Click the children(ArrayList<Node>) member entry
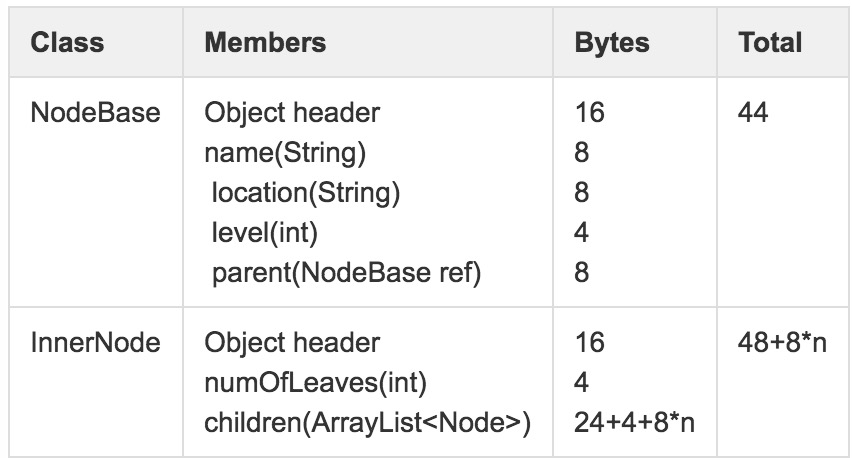This screenshot has height=458, width=852. [367, 423]
